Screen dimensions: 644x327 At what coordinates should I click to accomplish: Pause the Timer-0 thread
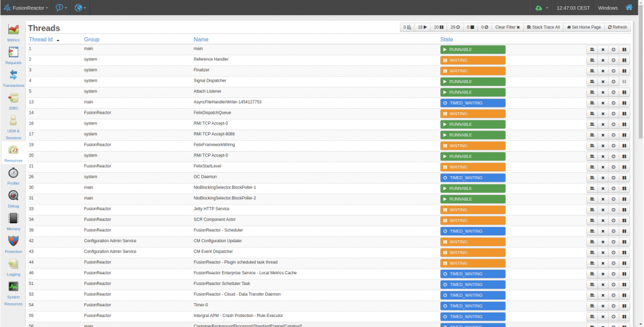[625, 306]
